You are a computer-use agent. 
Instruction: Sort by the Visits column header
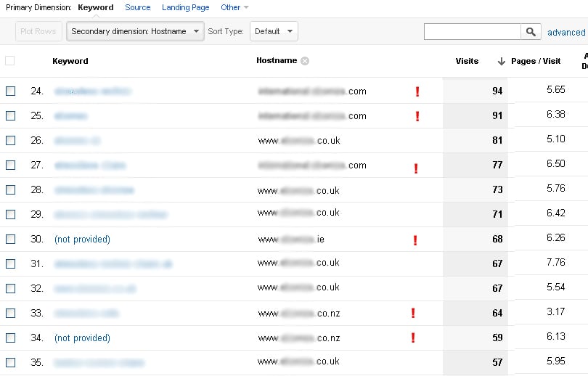pos(467,61)
